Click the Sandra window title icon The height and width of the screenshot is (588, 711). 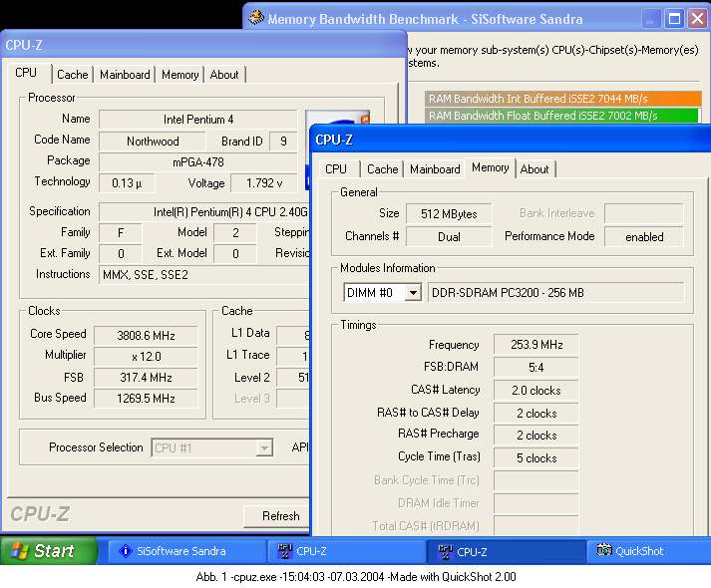pyautogui.click(x=256, y=17)
